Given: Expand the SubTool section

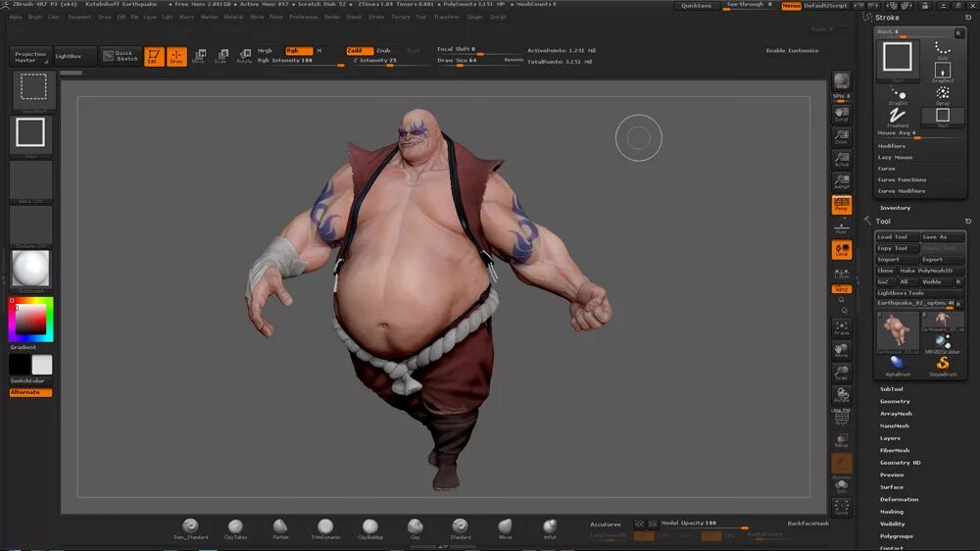Looking at the screenshot, I should pyautogui.click(x=892, y=389).
